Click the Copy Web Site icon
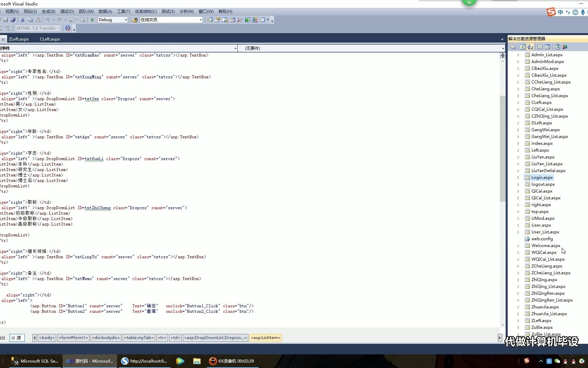This screenshot has height=368, width=588. tap(557, 47)
